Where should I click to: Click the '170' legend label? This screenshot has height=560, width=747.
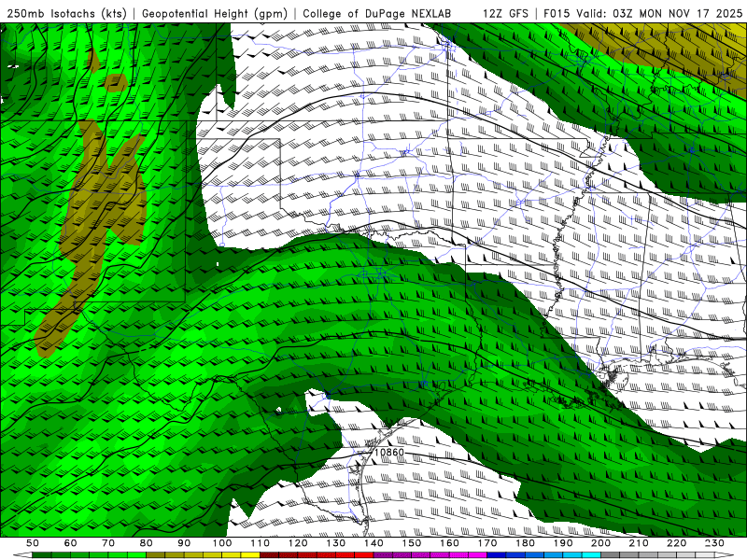[487, 543]
